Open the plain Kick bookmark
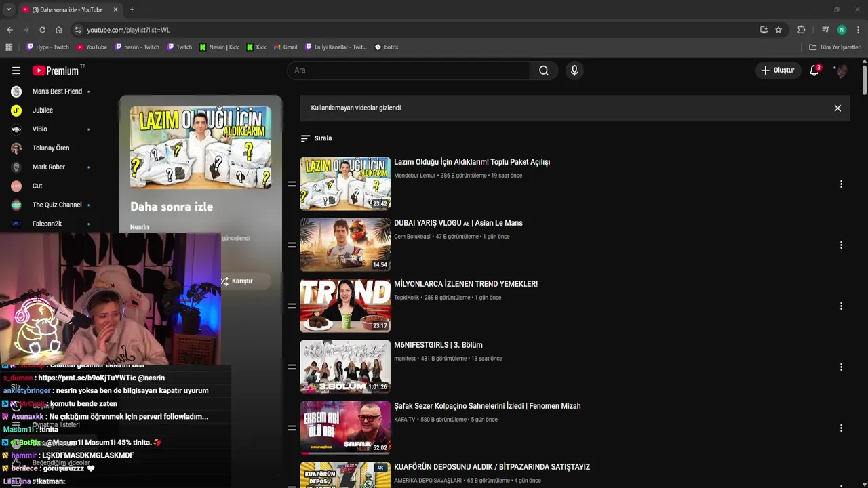Viewport: 868px width, 488px height. coord(256,47)
